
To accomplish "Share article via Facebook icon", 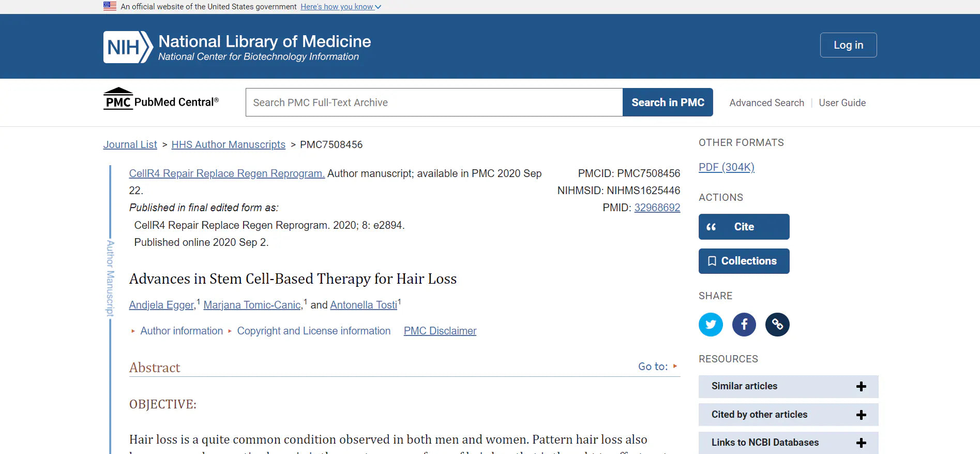I will tap(744, 325).
